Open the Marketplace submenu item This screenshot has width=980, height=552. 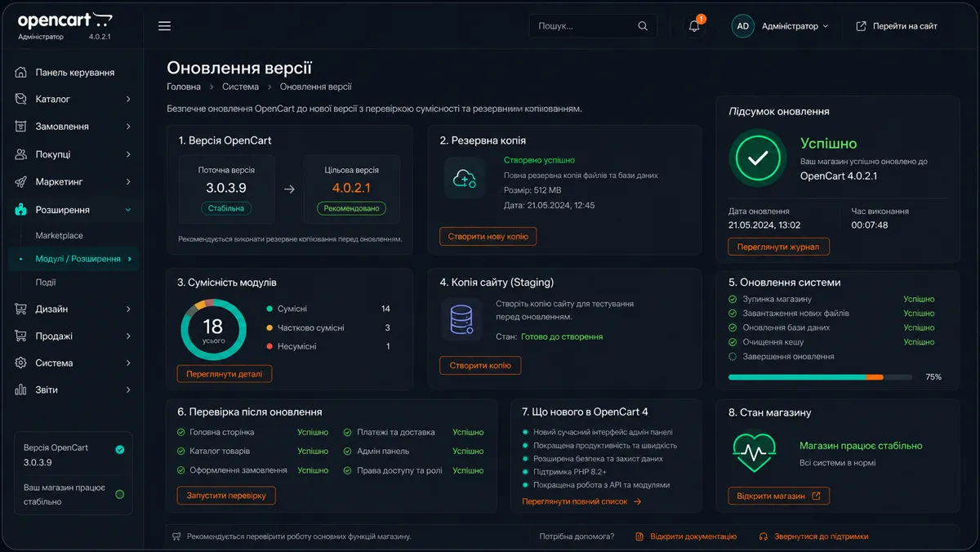coord(59,235)
